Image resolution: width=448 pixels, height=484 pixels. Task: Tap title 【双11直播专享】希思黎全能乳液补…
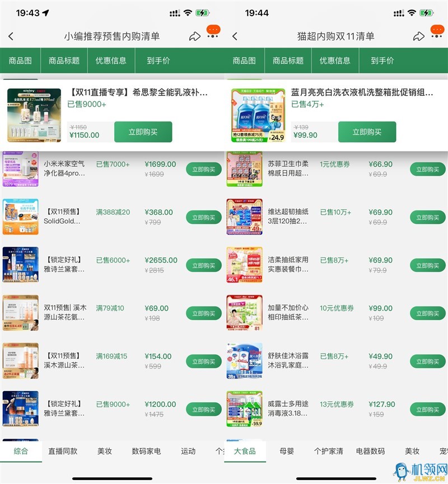(138, 92)
